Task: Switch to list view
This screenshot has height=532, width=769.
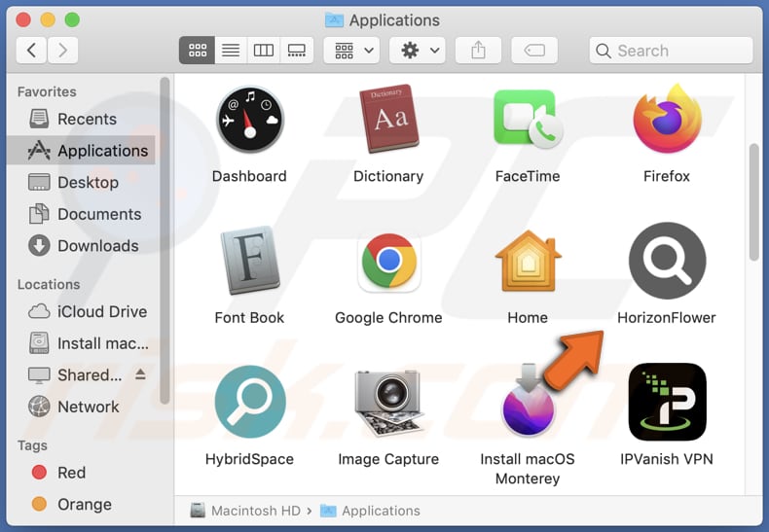Action: point(231,50)
